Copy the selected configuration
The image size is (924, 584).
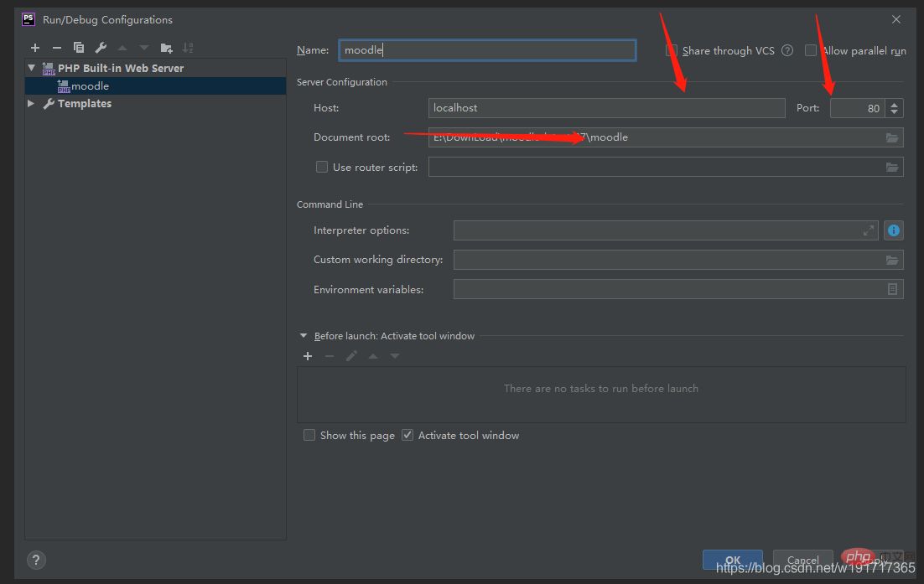point(78,48)
